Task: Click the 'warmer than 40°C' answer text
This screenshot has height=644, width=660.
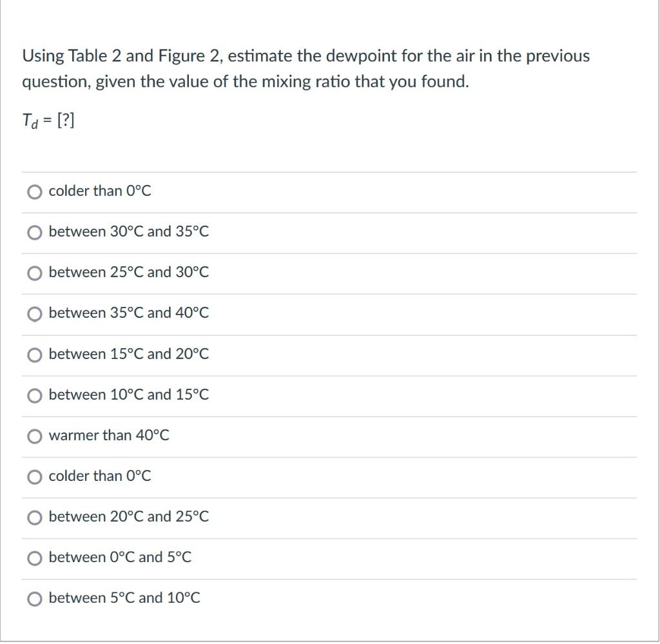Action: tap(109, 436)
